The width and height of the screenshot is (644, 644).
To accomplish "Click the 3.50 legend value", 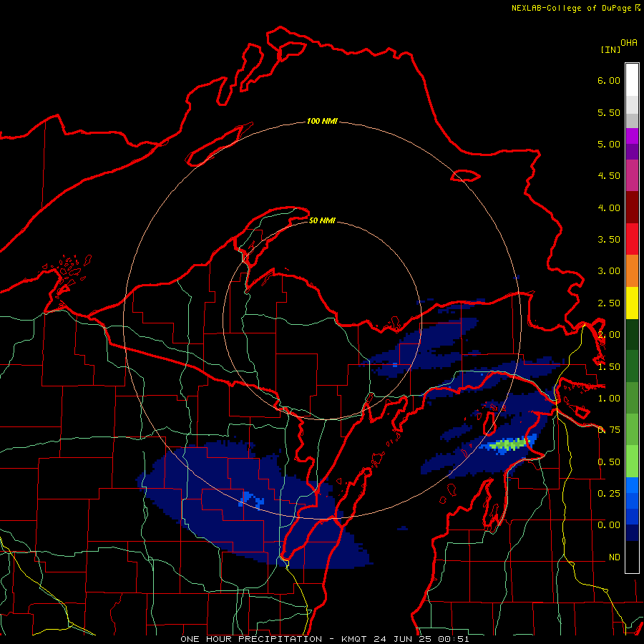I will pyautogui.click(x=609, y=240).
